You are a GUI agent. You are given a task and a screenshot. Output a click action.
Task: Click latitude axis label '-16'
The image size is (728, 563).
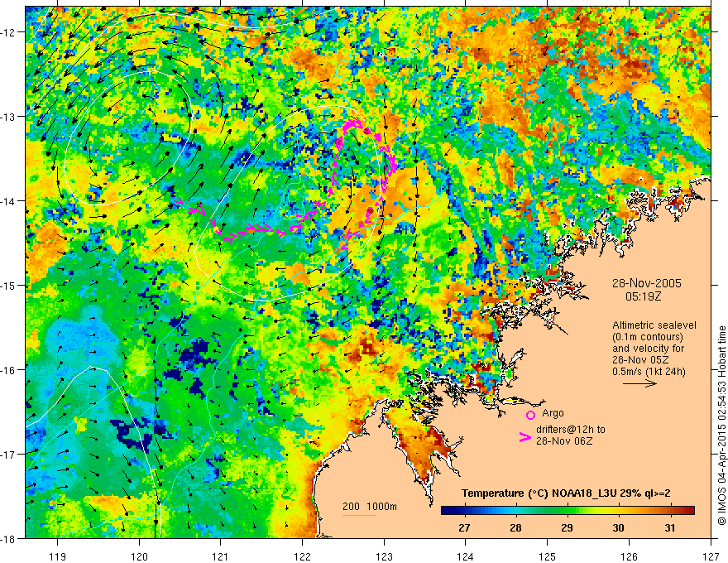point(8,370)
